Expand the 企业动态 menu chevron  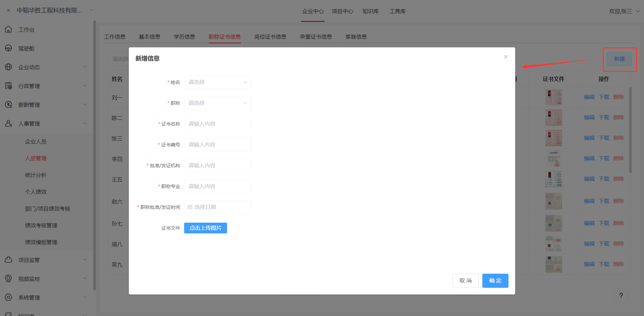(x=85, y=67)
